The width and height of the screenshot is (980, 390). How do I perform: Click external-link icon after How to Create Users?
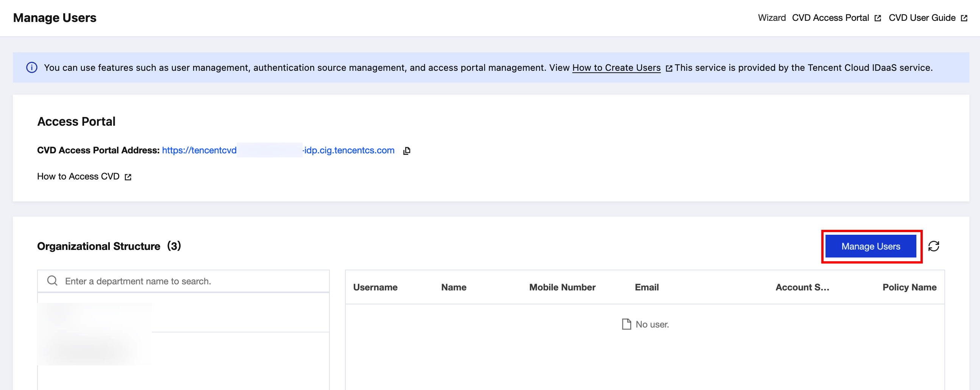point(668,69)
